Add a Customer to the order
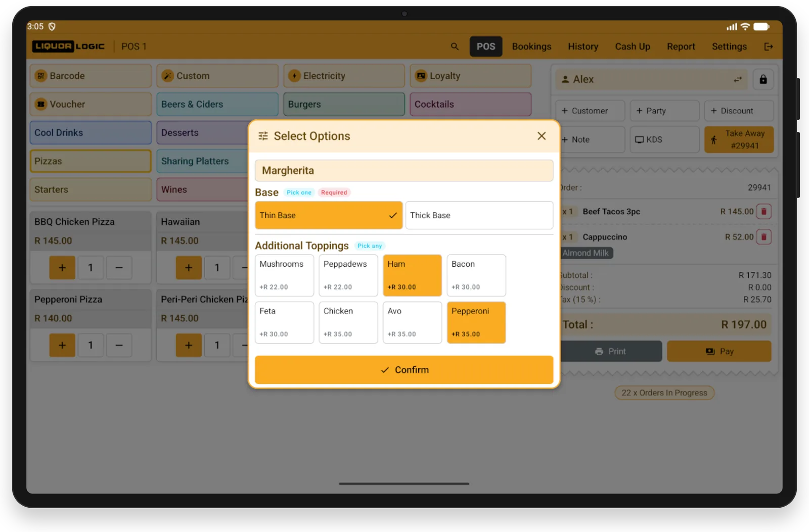The image size is (809, 532). [590, 111]
